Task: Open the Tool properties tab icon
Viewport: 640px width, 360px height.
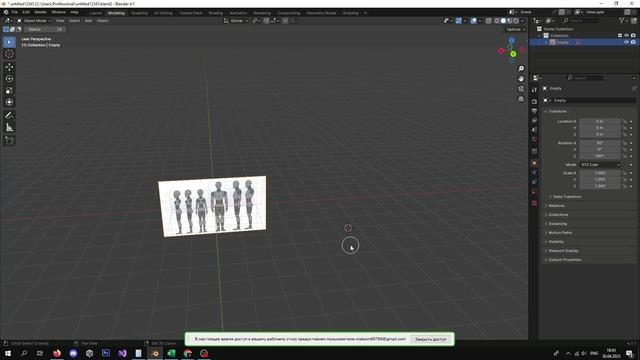Action: 534,90
